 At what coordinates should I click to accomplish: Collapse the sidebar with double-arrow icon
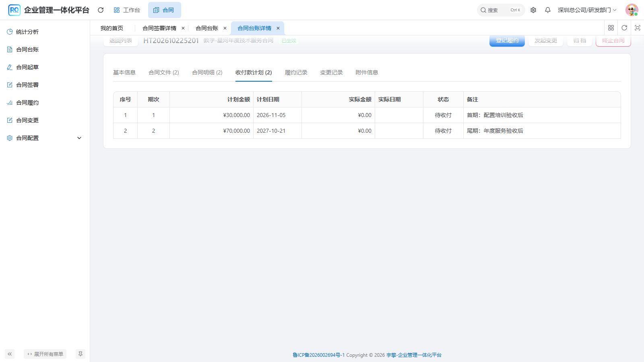pyautogui.click(x=10, y=354)
